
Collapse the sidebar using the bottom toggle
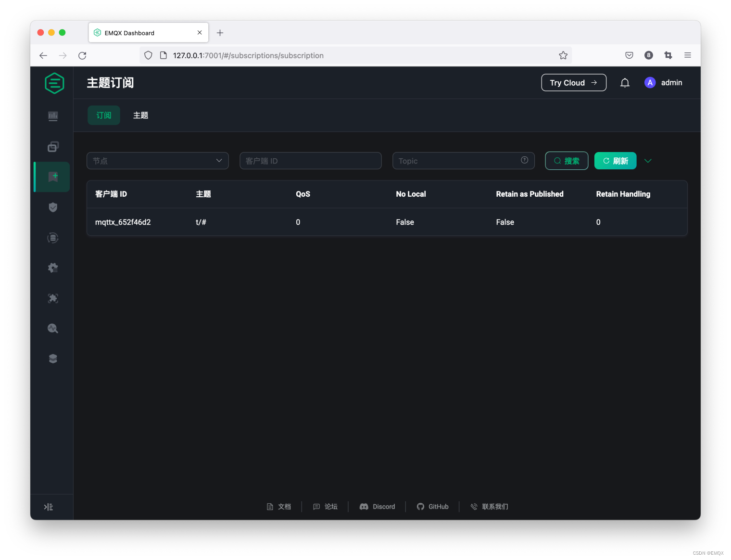coord(48,507)
